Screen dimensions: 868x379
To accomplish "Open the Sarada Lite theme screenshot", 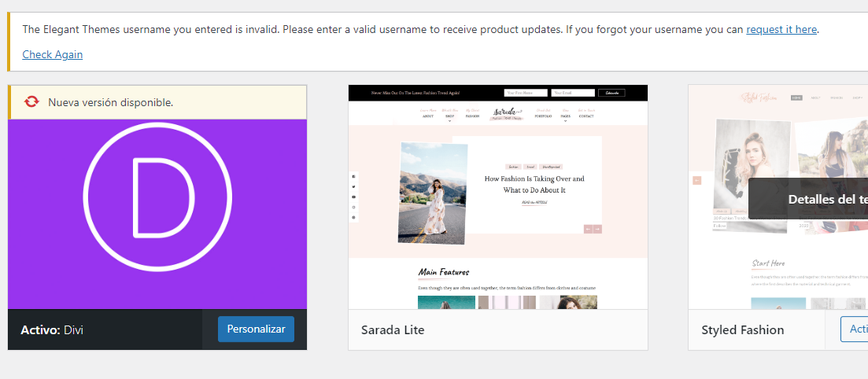I will [x=497, y=197].
